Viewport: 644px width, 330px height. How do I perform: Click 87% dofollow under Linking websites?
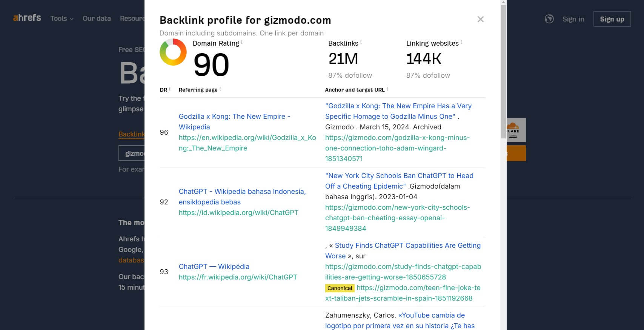click(428, 75)
